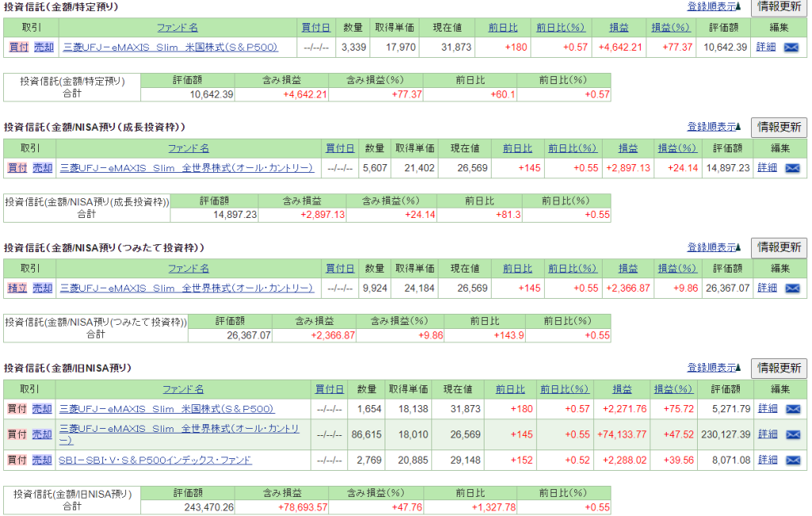Open 登録順表示 sort in 成長投資枠 section
This screenshot has width=812, height=516.
(714, 128)
